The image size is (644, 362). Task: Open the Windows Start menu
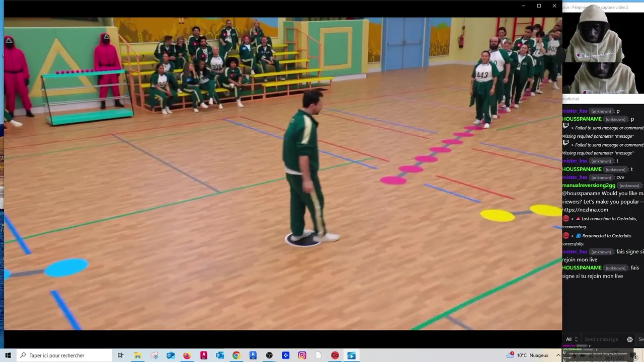(x=8, y=355)
